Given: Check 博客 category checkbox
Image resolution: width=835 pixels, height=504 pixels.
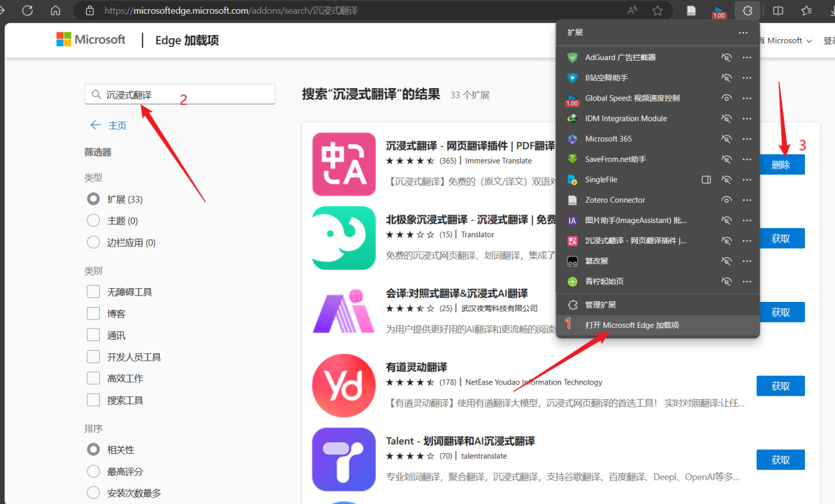Looking at the screenshot, I should coord(93,314).
